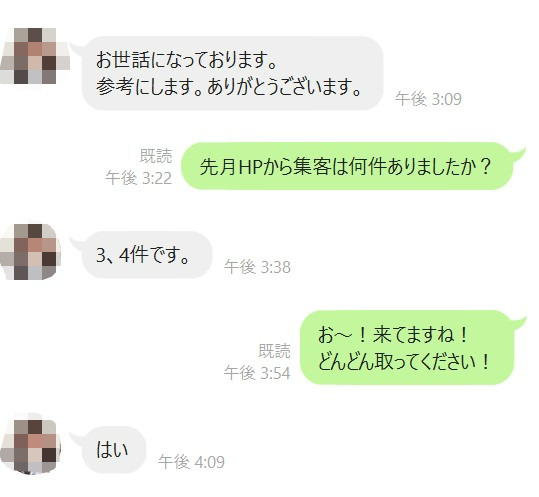The width and height of the screenshot is (539, 497).
Task: Select the お世話になっております message bubble
Action: point(232,73)
